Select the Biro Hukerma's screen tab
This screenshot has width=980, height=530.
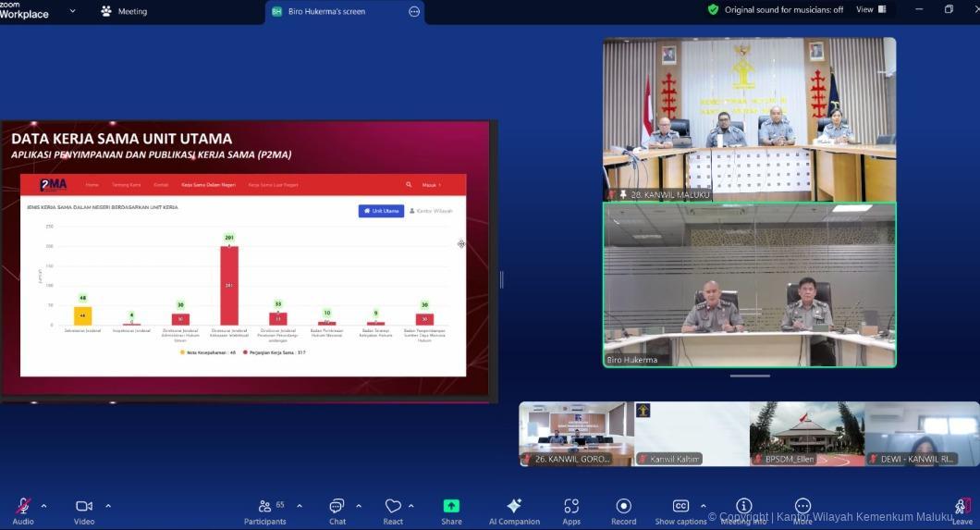click(x=330, y=12)
